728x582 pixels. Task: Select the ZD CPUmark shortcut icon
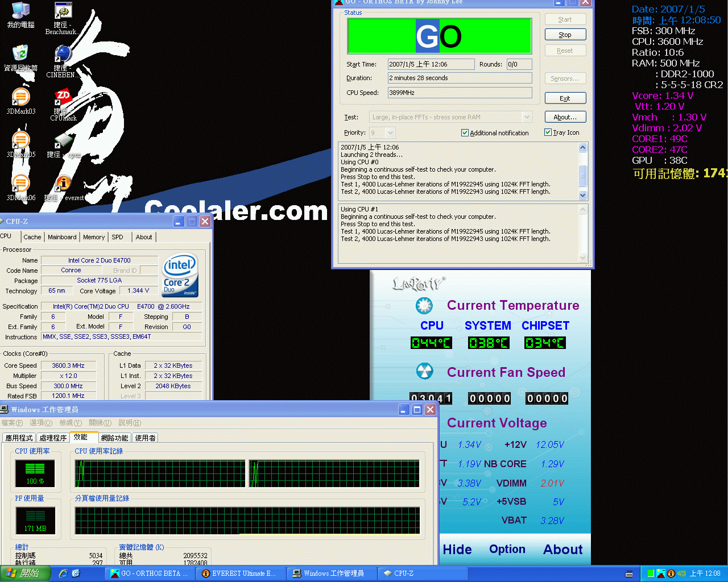coord(63,105)
